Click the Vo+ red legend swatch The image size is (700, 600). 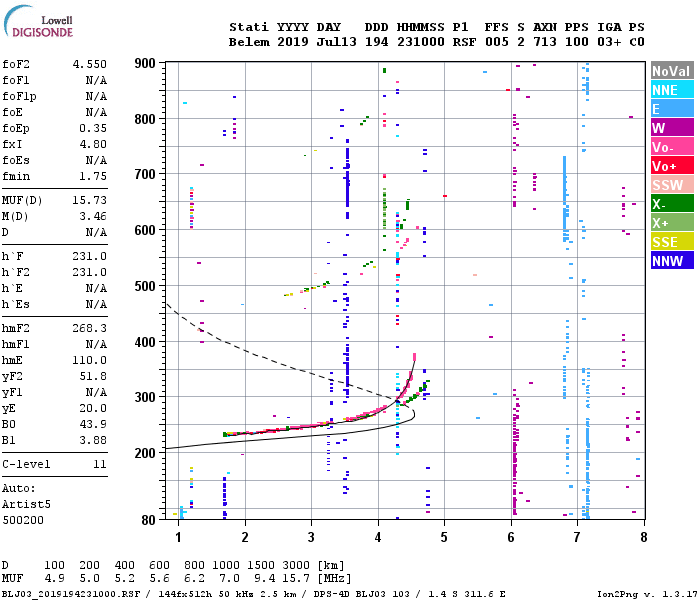[x=672, y=166]
